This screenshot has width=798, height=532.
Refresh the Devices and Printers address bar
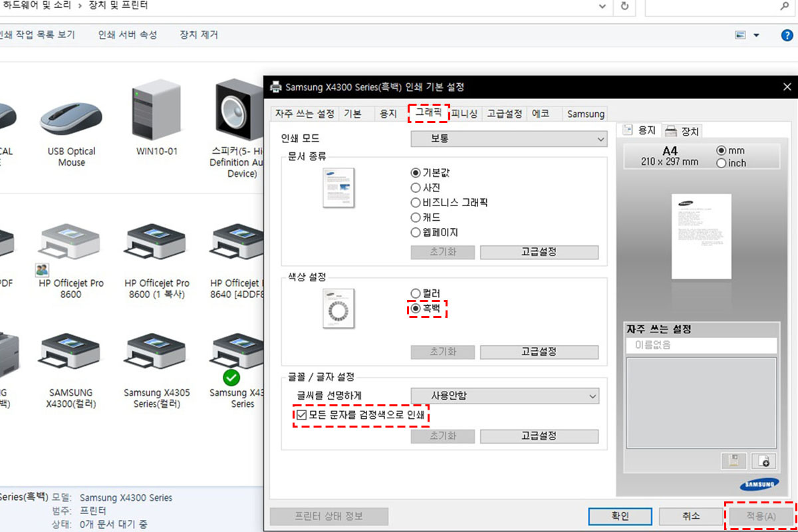click(624, 6)
